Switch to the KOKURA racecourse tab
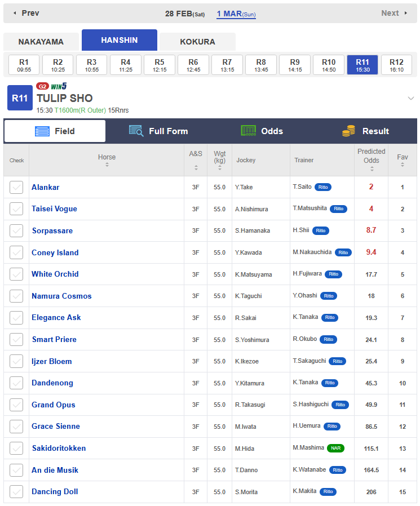Viewport: 420px width, 506px height. [197, 42]
